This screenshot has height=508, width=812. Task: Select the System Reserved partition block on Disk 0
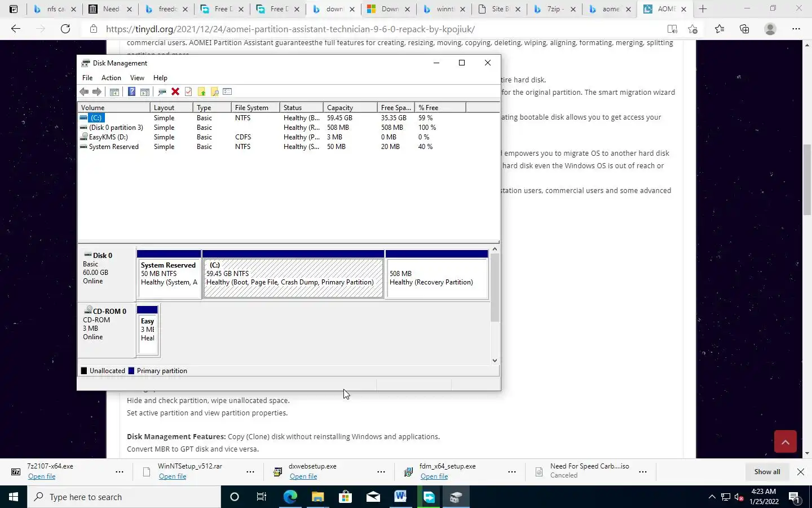coord(169,274)
